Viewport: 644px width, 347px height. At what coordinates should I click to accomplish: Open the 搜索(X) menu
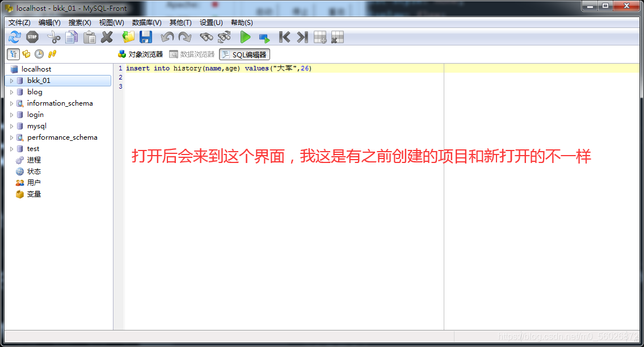(79, 23)
